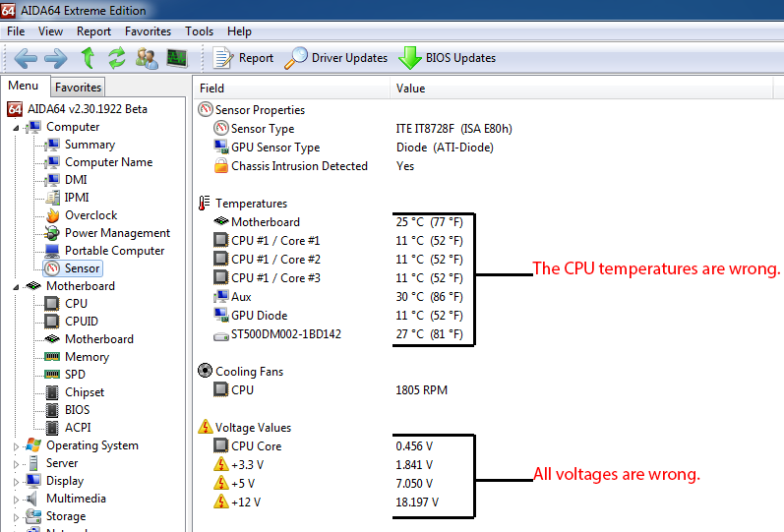784x532 pixels.
Task: Open the Memory page
Action: [x=77, y=357]
